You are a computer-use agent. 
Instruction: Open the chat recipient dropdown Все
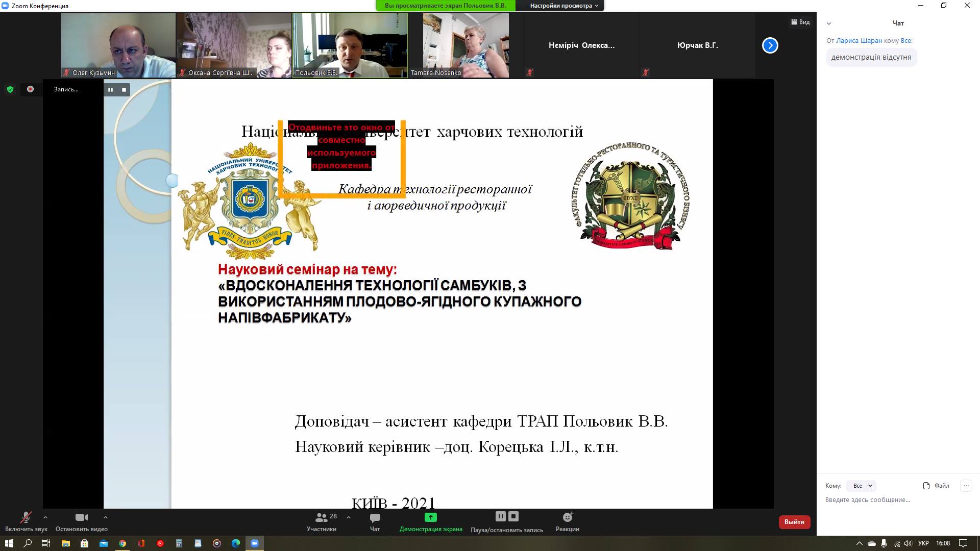pos(862,486)
